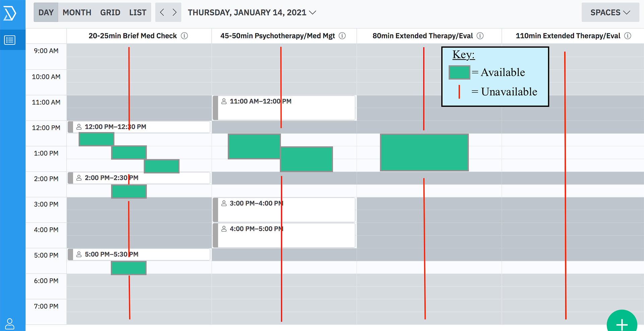The width and height of the screenshot is (644, 331).
Task: Show info for 45-50min Psychotherapy/Med Mgt
Action: tap(342, 36)
